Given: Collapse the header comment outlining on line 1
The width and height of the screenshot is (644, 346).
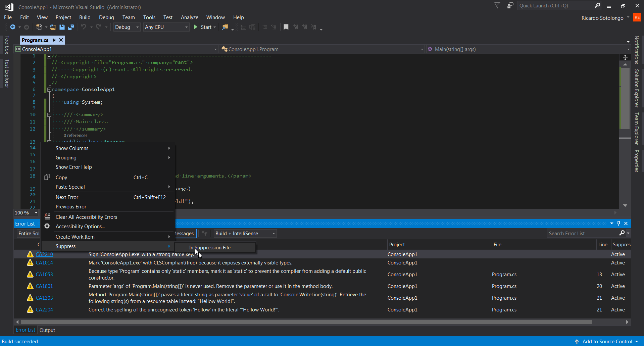Looking at the screenshot, I should coord(49,56).
